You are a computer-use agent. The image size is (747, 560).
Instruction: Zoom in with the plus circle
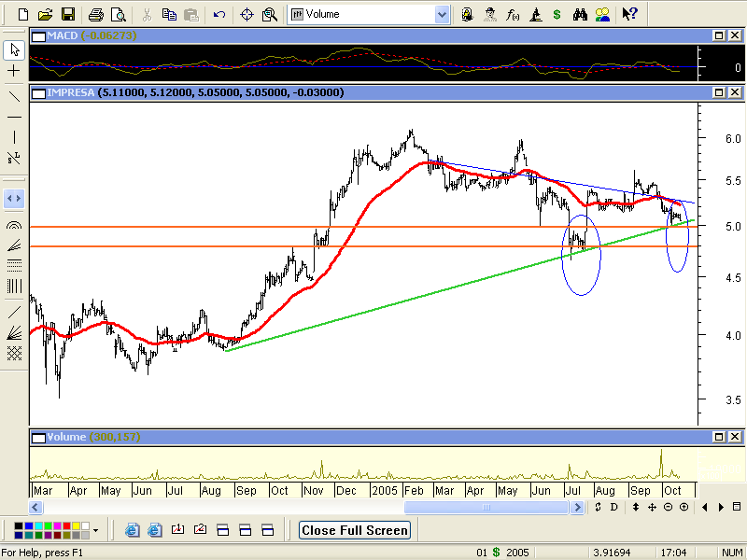pyautogui.click(x=684, y=507)
